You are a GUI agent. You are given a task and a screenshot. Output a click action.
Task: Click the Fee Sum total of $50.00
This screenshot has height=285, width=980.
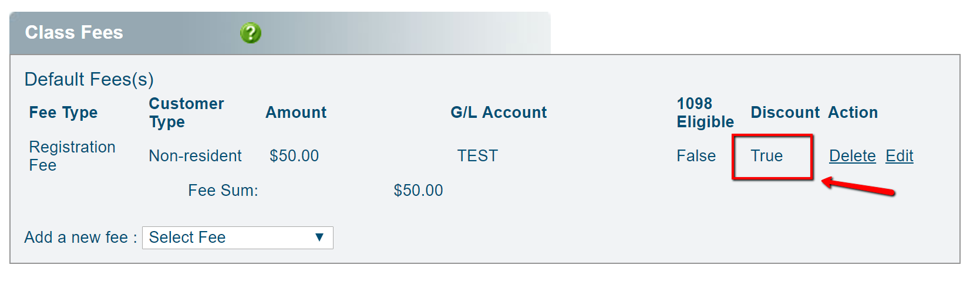[418, 191]
